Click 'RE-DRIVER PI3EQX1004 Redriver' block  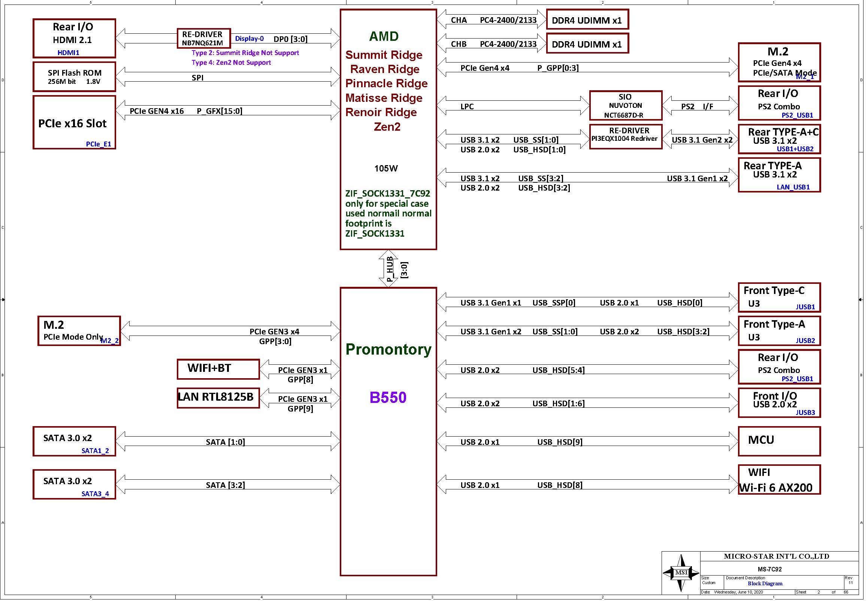[x=625, y=137]
